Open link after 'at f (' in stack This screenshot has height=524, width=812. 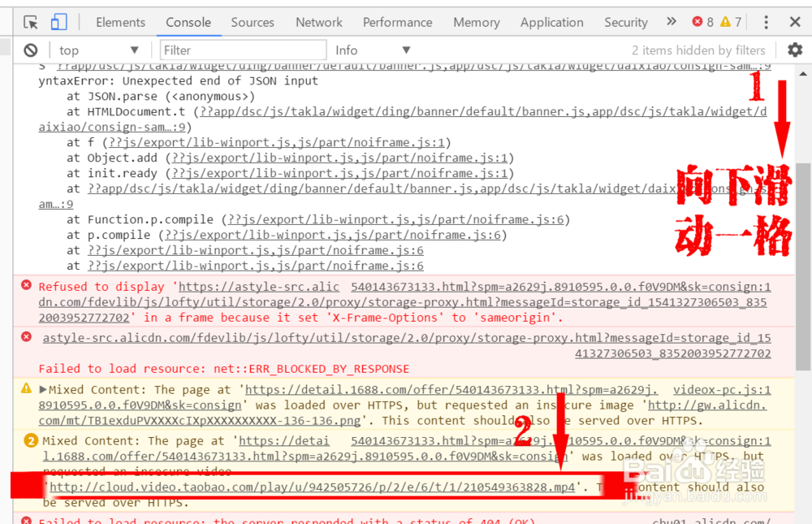pyautogui.click(x=277, y=142)
